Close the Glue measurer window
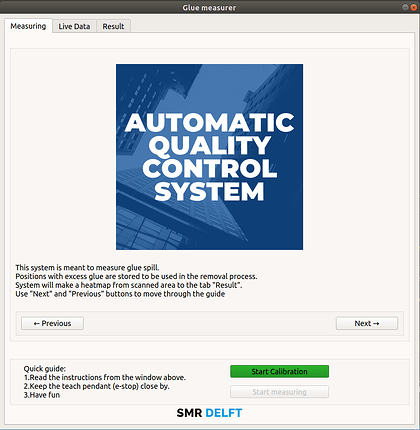This screenshot has height=430, width=420. pos(414,7)
